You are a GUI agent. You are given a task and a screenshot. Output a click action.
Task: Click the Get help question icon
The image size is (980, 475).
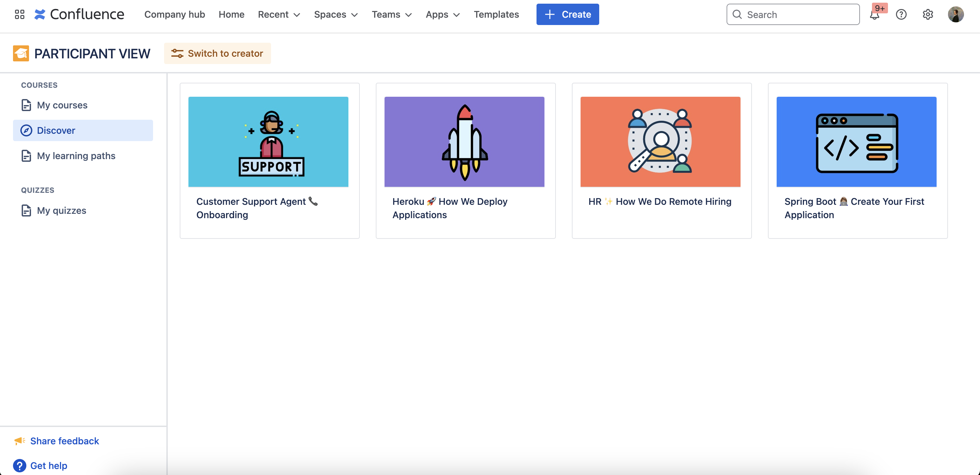point(19,465)
